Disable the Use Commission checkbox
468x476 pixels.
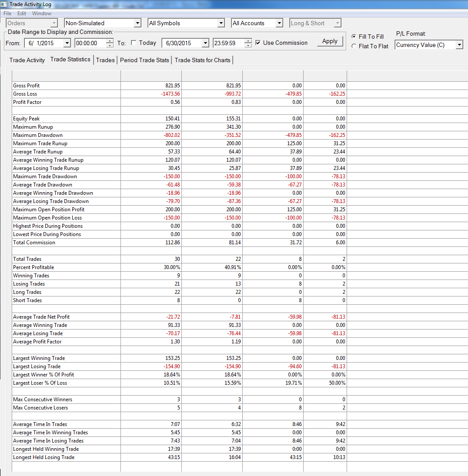click(258, 43)
